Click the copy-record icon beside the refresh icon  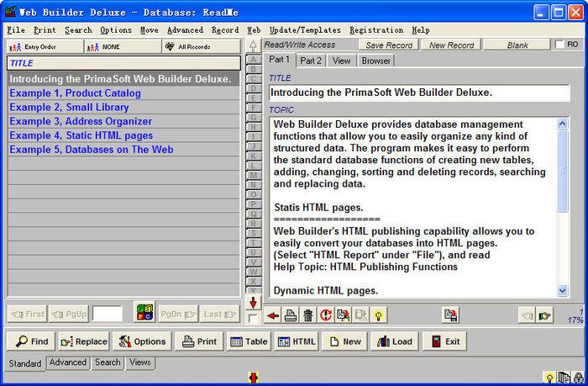[343, 315]
